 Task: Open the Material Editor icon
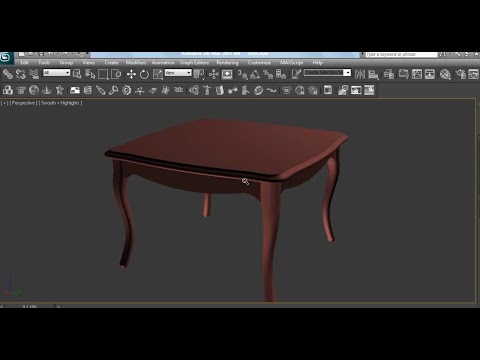tap(445, 74)
